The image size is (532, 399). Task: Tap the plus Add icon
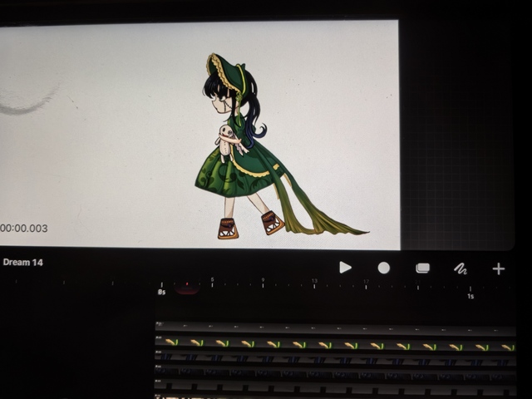[x=498, y=268]
